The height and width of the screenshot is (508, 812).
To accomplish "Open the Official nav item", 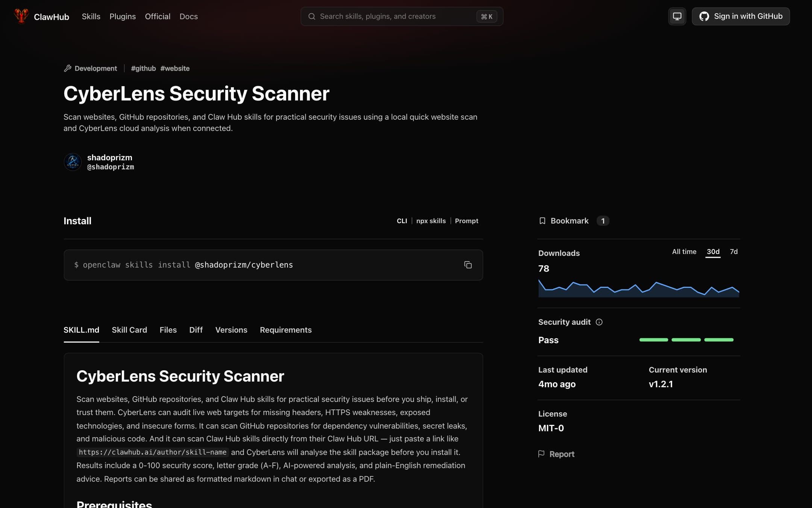I will [x=158, y=17].
